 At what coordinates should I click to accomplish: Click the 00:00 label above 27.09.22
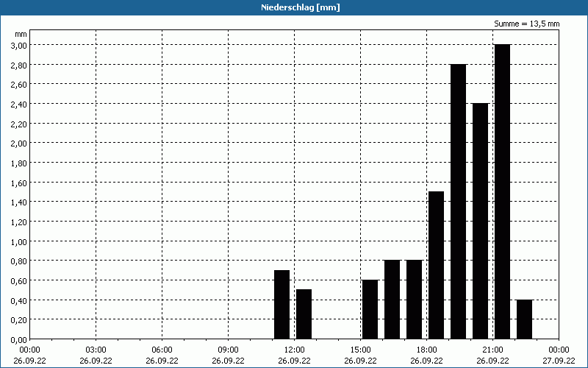point(559,350)
